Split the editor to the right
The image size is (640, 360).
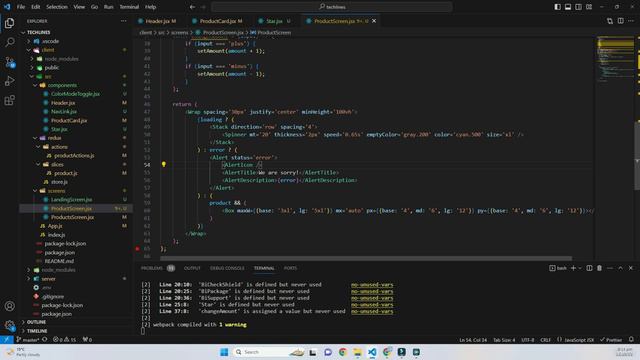(x=620, y=21)
